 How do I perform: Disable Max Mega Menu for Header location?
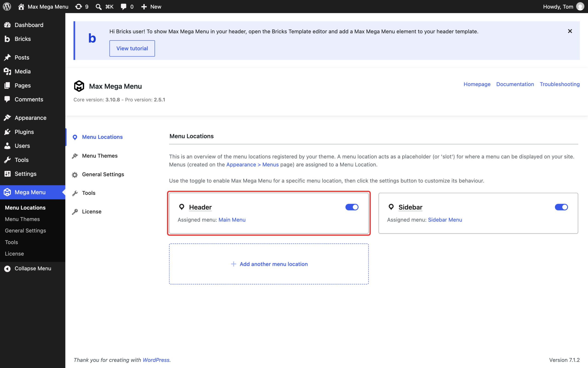pos(352,207)
